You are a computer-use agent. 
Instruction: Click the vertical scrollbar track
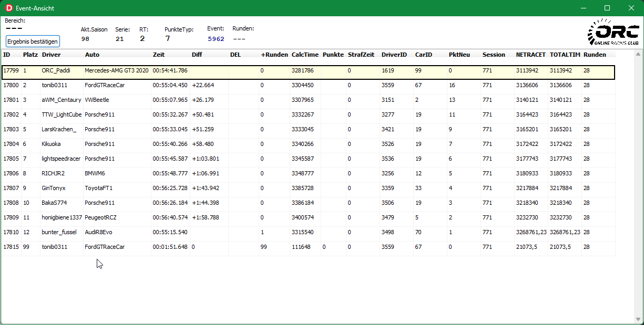638,184
